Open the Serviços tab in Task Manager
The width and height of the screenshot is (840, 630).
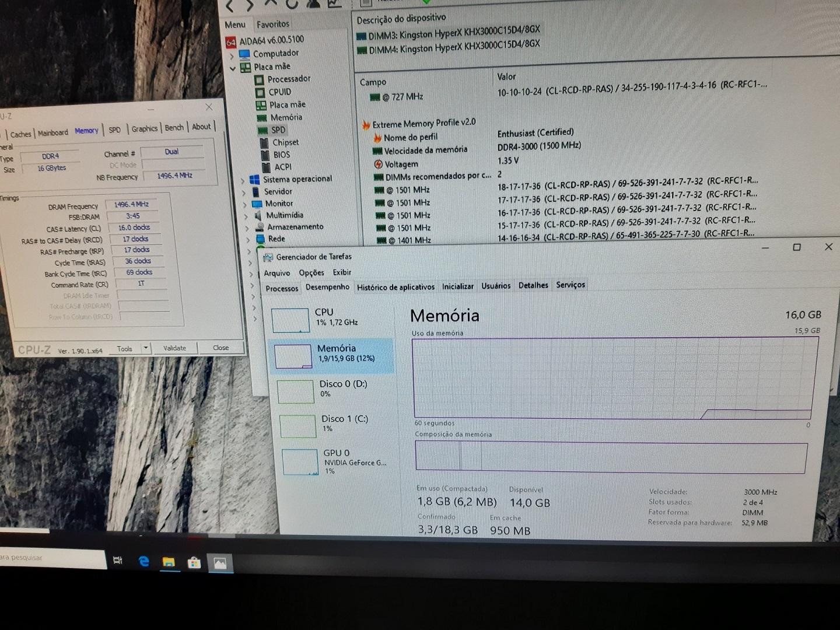pos(570,284)
